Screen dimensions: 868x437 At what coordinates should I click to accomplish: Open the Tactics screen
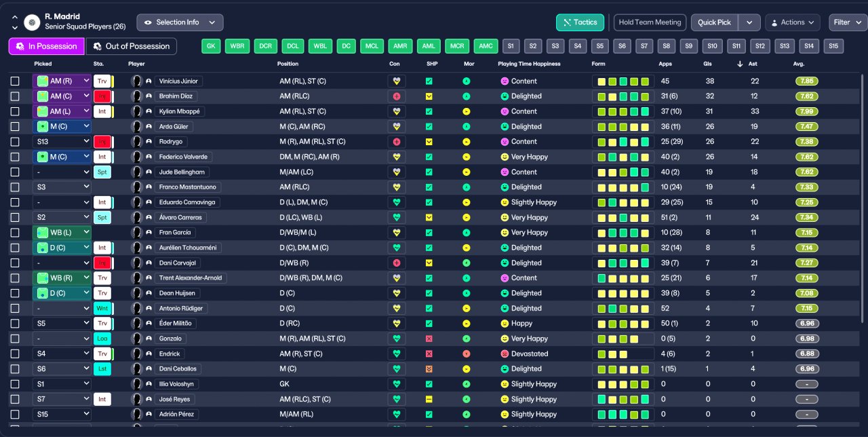click(580, 22)
